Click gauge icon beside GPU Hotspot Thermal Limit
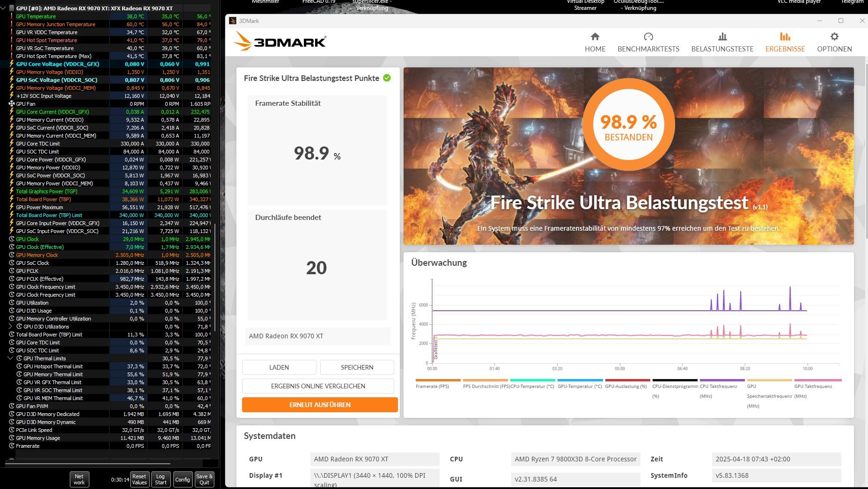The height and width of the screenshot is (489, 868). click(x=19, y=366)
